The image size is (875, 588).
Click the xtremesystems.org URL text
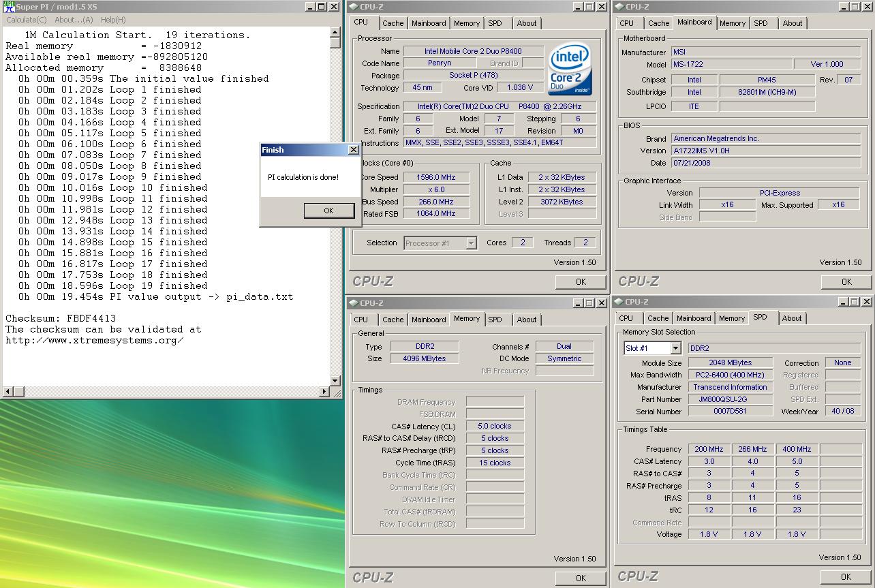tap(95, 340)
